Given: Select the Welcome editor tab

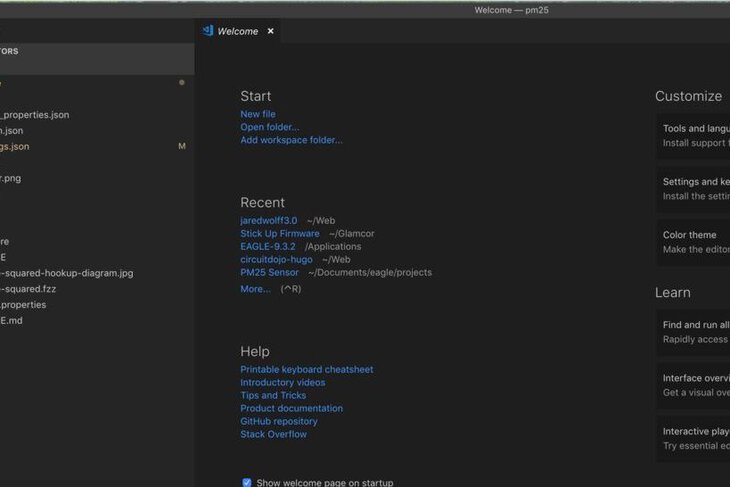Looking at the screenshot, I should pyautogui.click(x=237, y=31).
